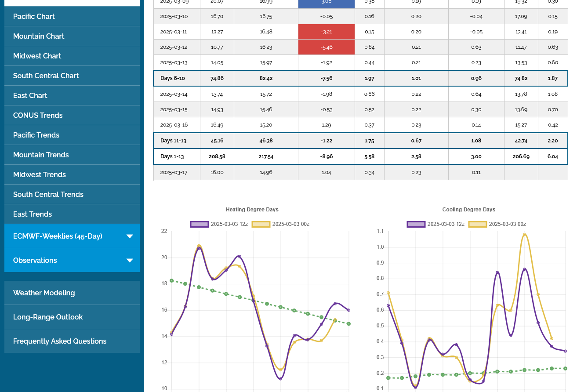The image size is (577, 392).
Task: Open the Pacific Chart page
Action: (34, 17)
